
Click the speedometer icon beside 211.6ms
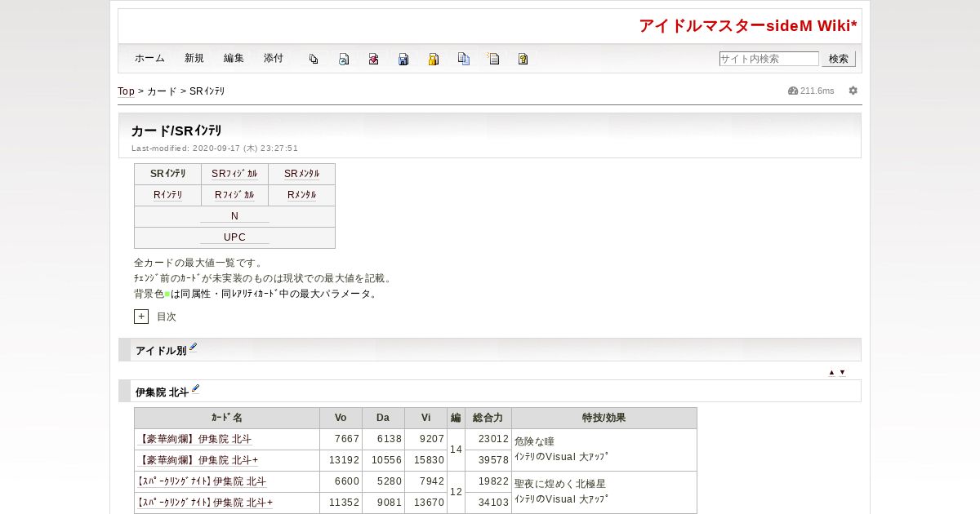tap(792, 91)
